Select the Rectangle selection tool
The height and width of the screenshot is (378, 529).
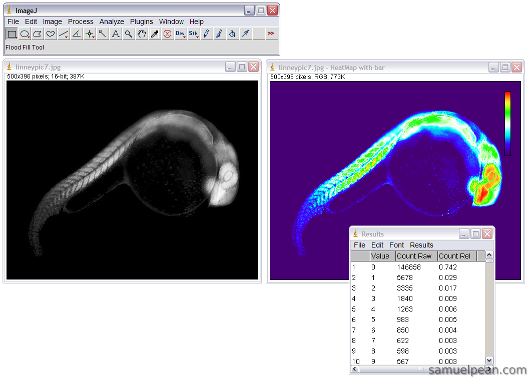click(x=12, y=34)
